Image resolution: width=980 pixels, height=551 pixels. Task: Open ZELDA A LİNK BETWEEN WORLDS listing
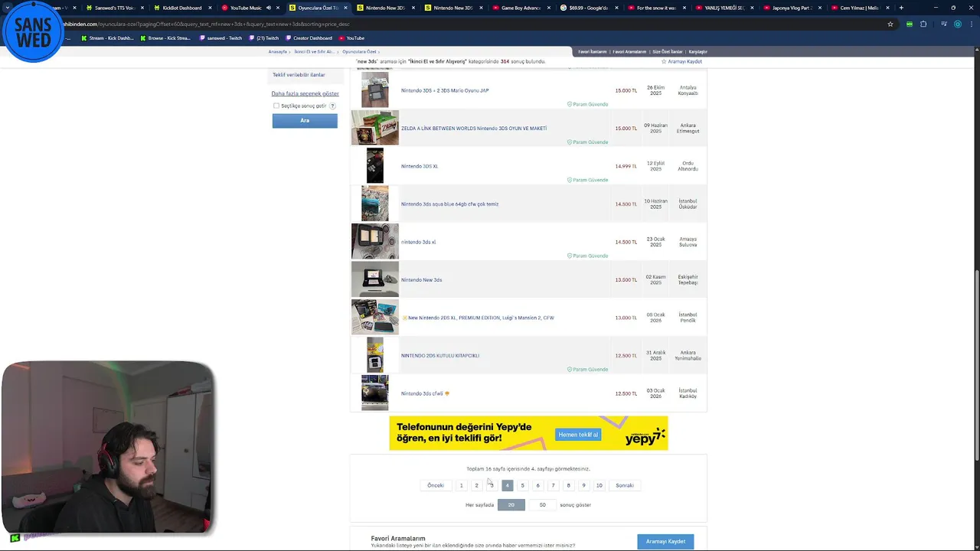(x=474, y=129)
